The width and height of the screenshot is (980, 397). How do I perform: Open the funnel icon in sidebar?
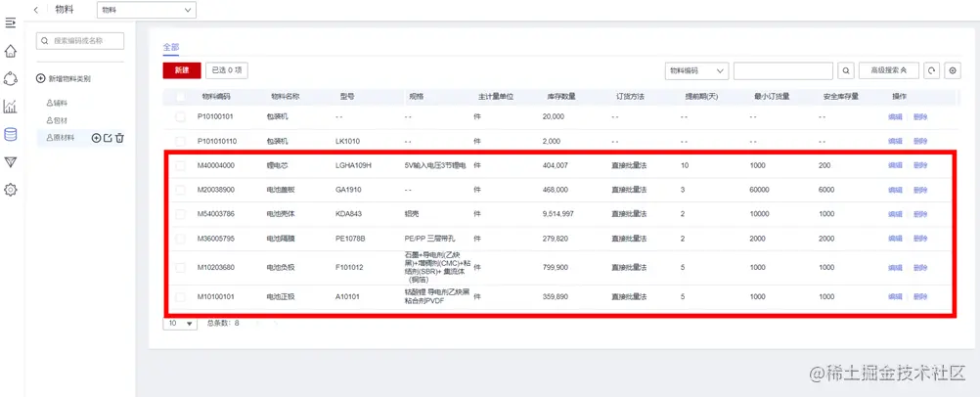pos(10,162)
